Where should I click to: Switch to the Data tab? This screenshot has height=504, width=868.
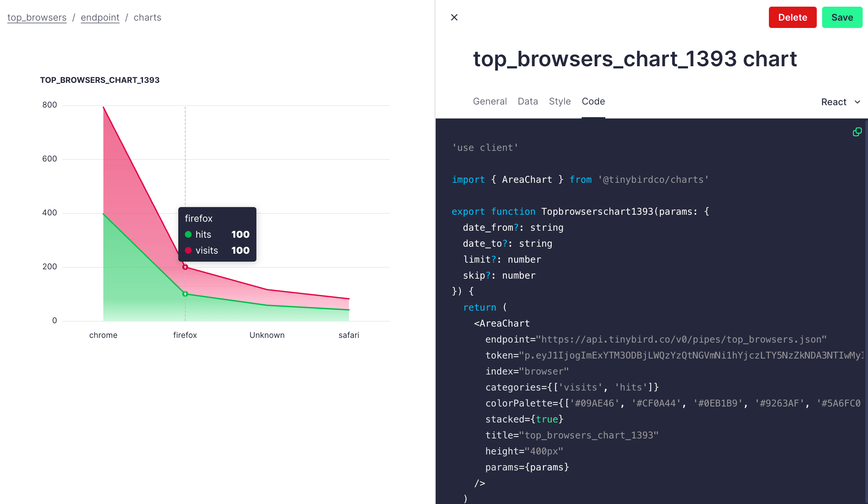(527, 101)
